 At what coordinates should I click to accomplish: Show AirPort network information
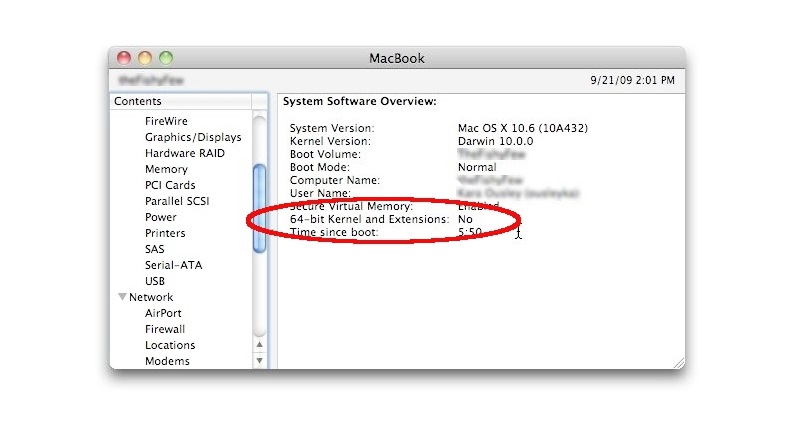pyautogui.click(x=163, y=313)
